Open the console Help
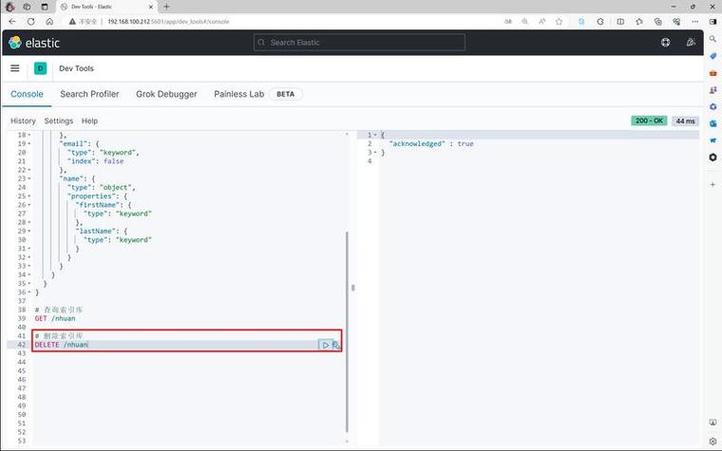The image size is (722, 451). 89,121
